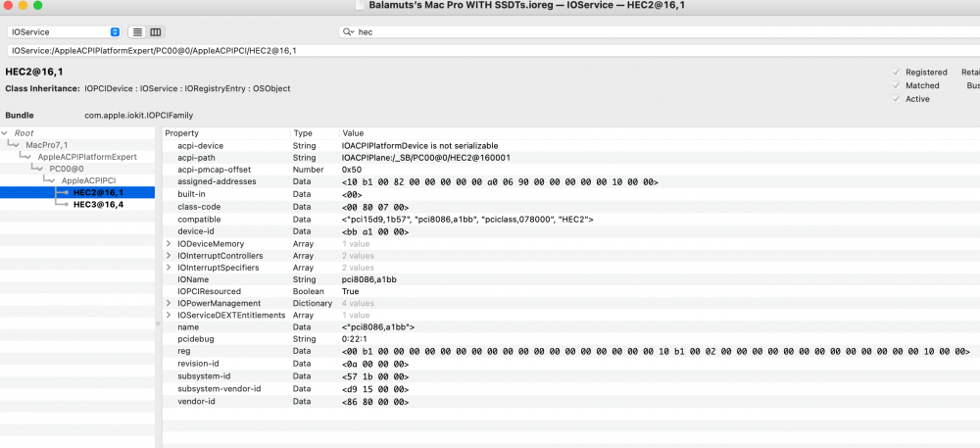Select the subsystem-vendor-id property row
This screenshot has width=980, height=448.
(x=571, y=388)
